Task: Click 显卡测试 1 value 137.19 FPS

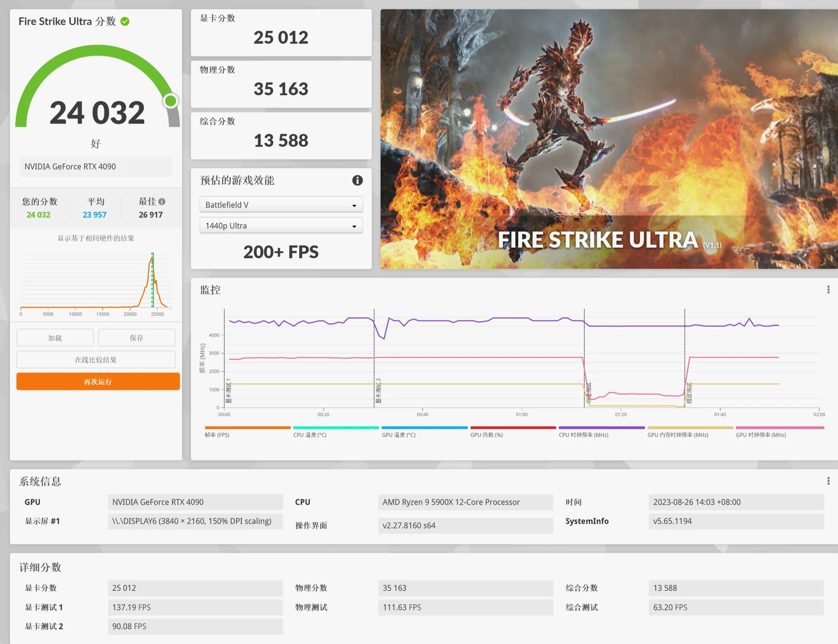Action: (195, 608)
